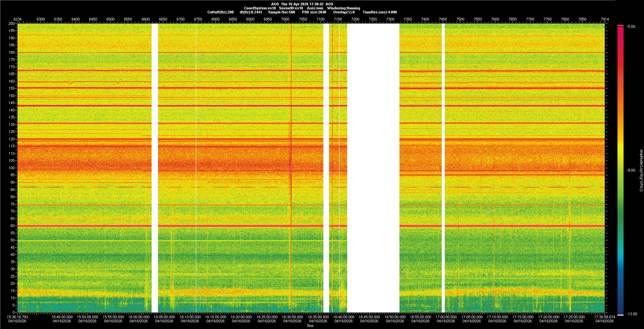
Task: Select the 16:30:00.000 time tick label
Action: [292, 317]
